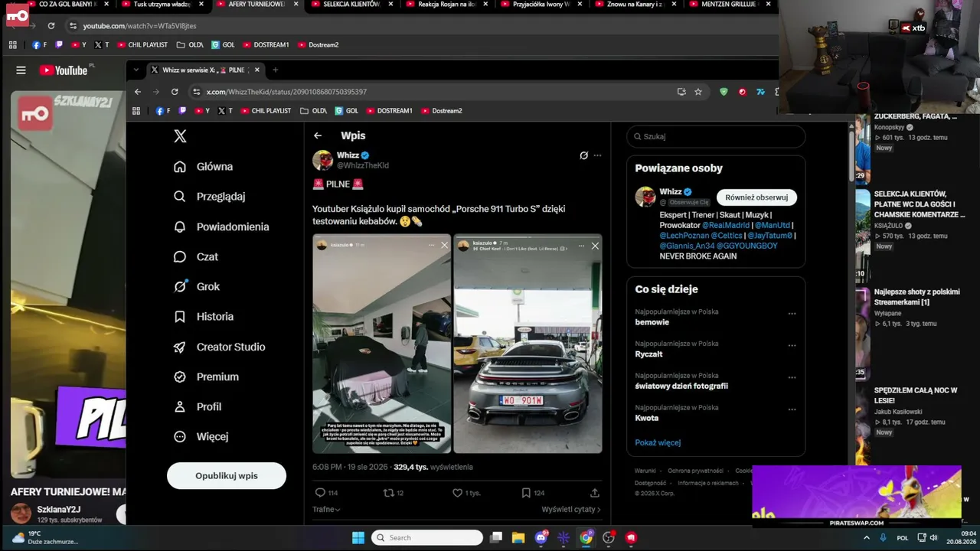980x551 pixels.
Task: Open Whizz's profile avatar in the post
Action: coord(322,160)
